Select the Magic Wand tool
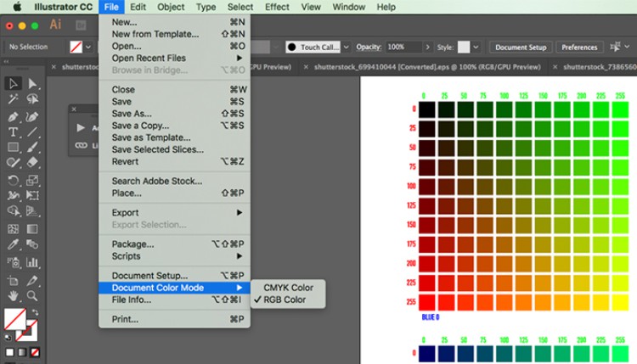 pyautogui.click(x=14, y=99)
